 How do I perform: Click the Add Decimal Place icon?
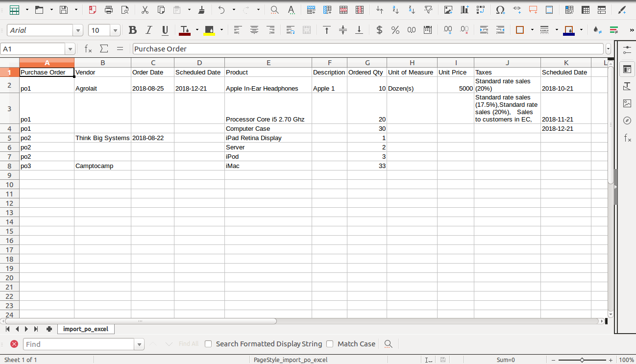click(448, 30)
